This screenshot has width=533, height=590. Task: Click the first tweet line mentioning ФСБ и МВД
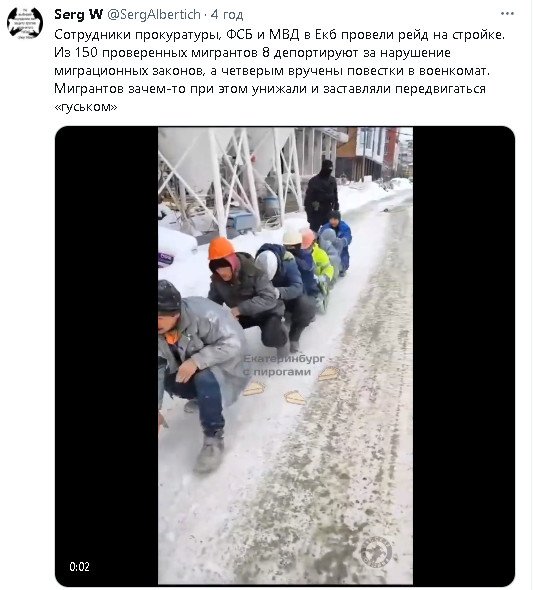(279, 34)
